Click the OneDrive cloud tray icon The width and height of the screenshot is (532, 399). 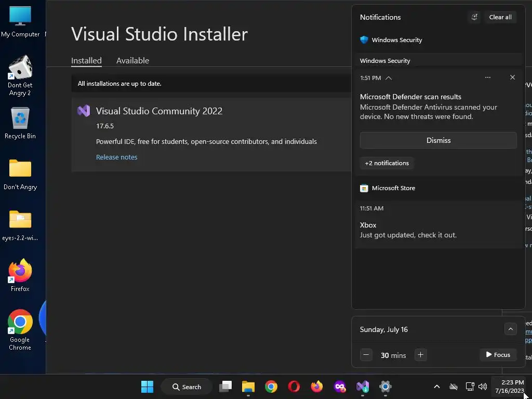point(454,387)
